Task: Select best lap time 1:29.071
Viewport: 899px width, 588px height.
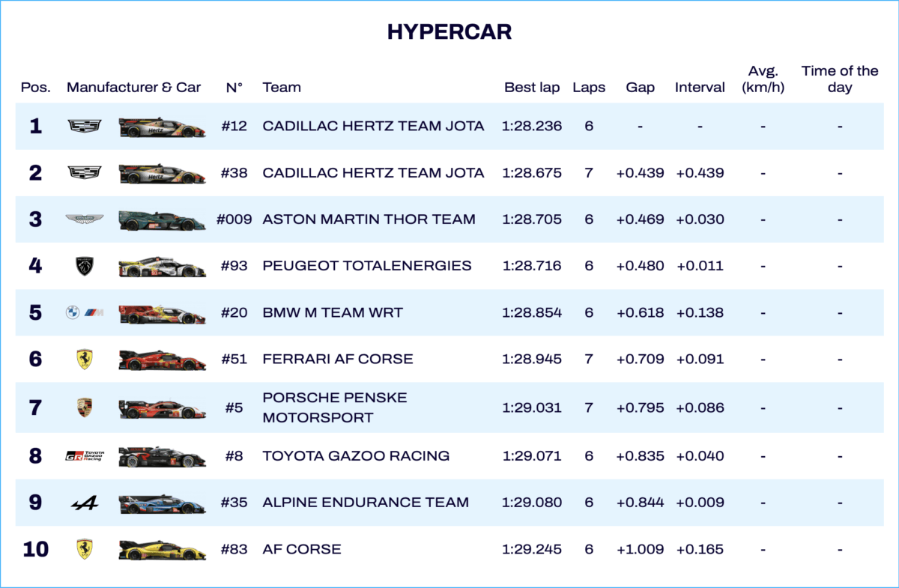Action: click(532, 455)
